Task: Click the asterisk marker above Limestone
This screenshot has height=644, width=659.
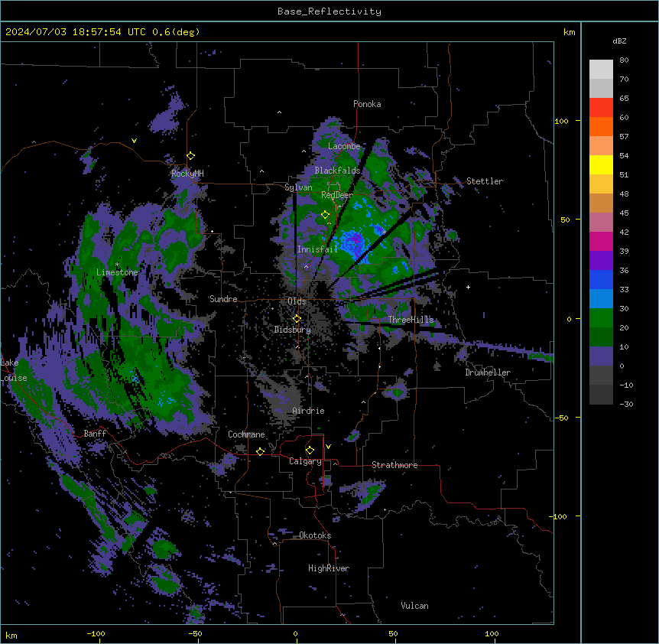Action: (x=118, y=265)
